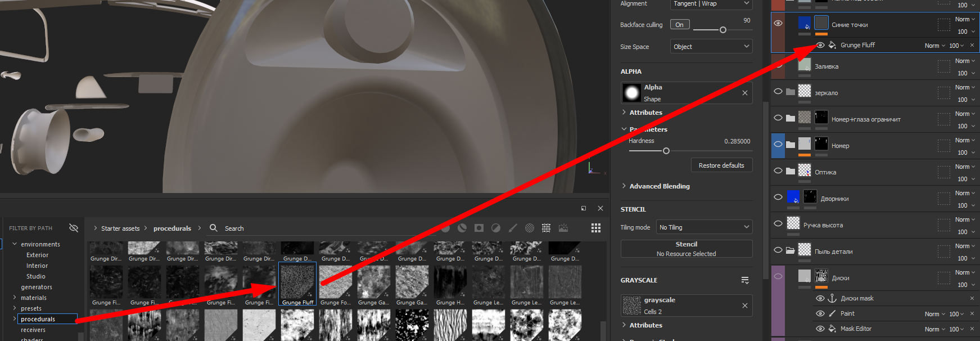Filter assets by alpha icon

(x=530, y=228)
